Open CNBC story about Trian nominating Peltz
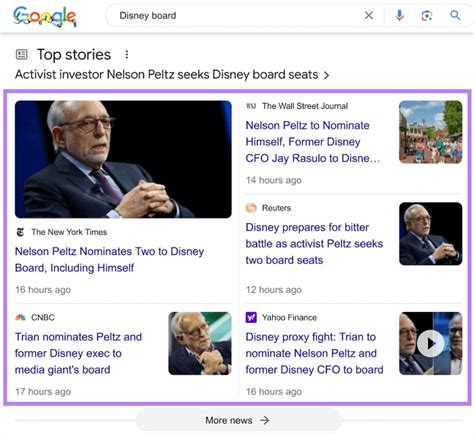Screen dimensions: 474x433 tap(78, 353)
